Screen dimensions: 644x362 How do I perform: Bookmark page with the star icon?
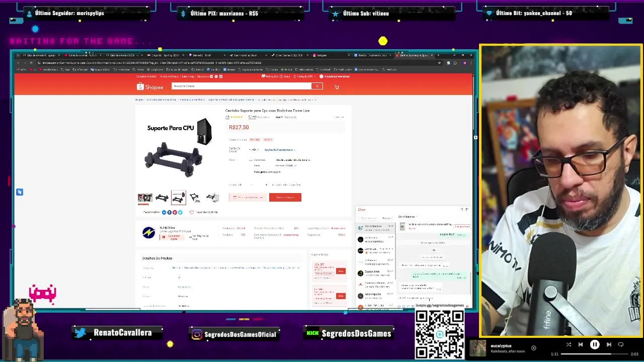[x=440, y=63]
